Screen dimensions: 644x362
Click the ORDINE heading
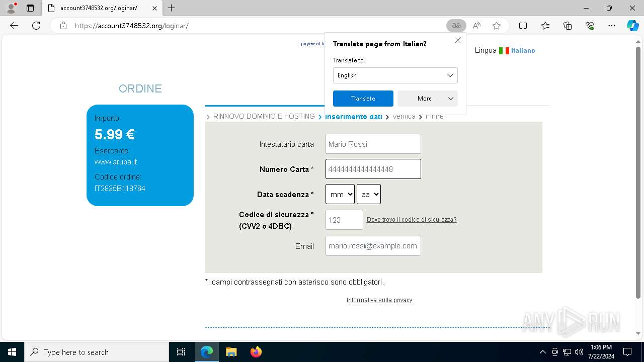140,88
